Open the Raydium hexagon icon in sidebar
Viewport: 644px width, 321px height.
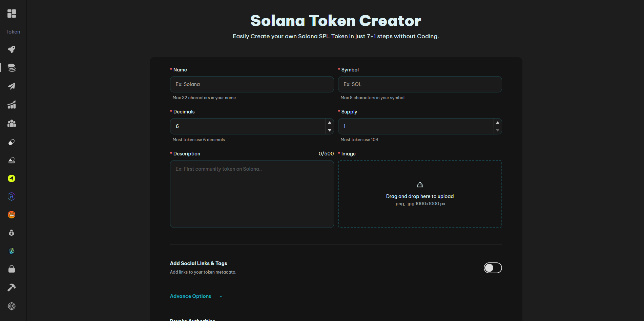tap(12, 196)
